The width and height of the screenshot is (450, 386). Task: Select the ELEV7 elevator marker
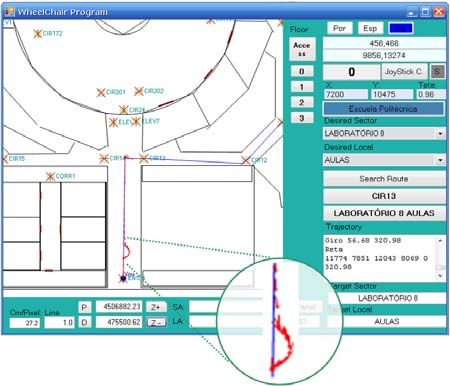pyautogui.click(x=136, y=122)
